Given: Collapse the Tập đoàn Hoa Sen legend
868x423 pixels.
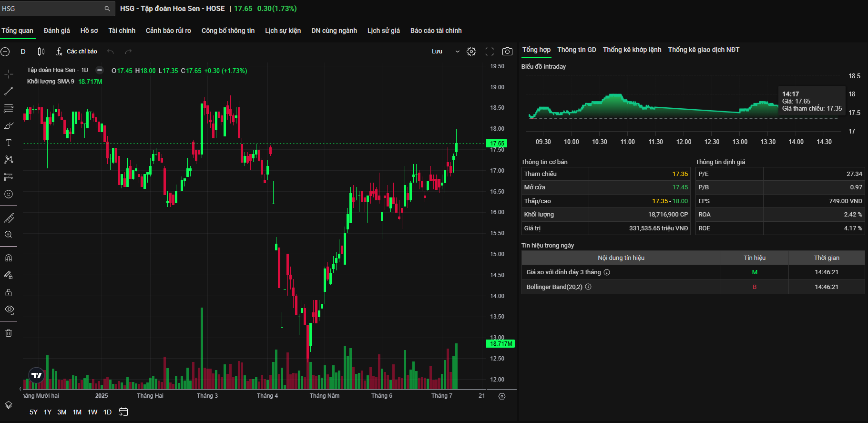Looking at the screenshot, I should (100, 70).
